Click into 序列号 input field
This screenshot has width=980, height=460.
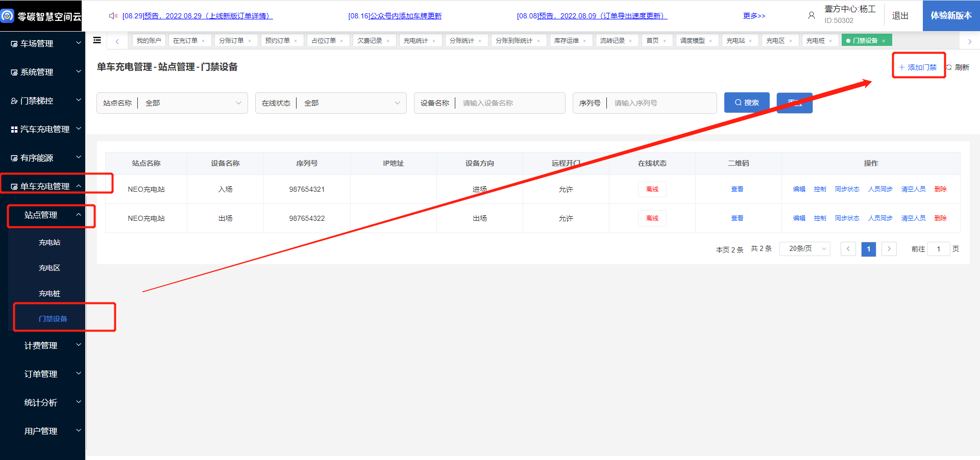[x=662, y=103]
